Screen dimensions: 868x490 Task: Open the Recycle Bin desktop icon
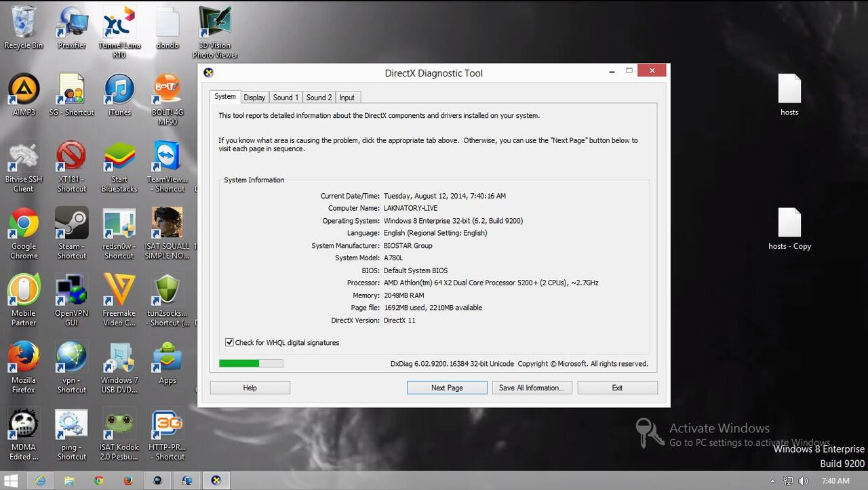click(24, 27)
